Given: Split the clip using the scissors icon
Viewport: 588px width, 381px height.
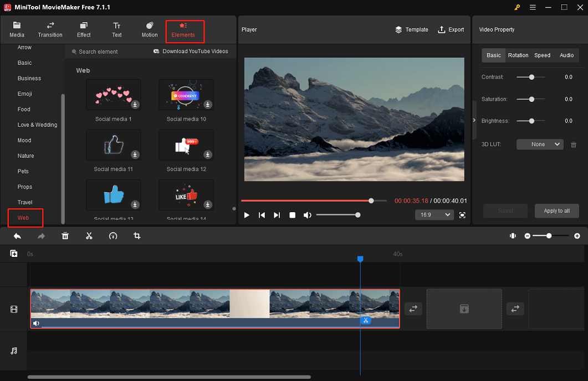Looking at the screenshot, I should (x=89, y=235).
